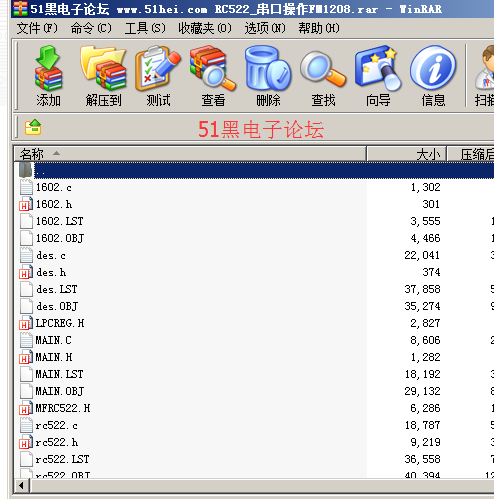
Task: Go up one folder level icon
Action: 33,128
